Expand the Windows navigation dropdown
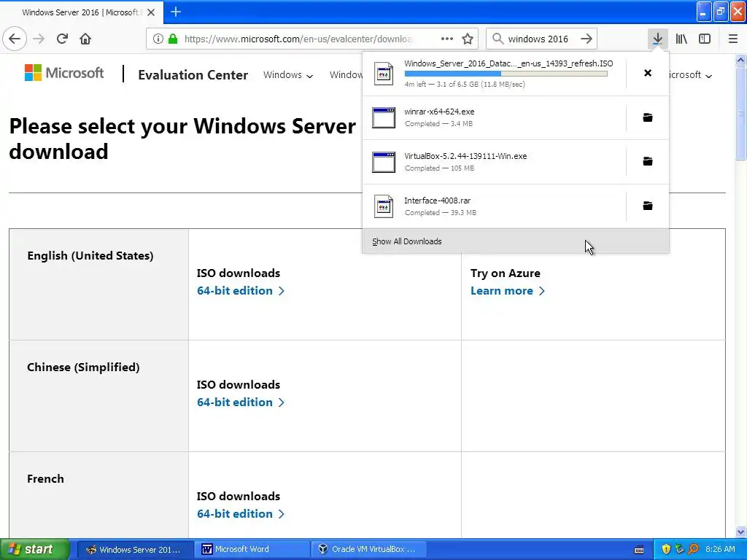 pos(287,75)
